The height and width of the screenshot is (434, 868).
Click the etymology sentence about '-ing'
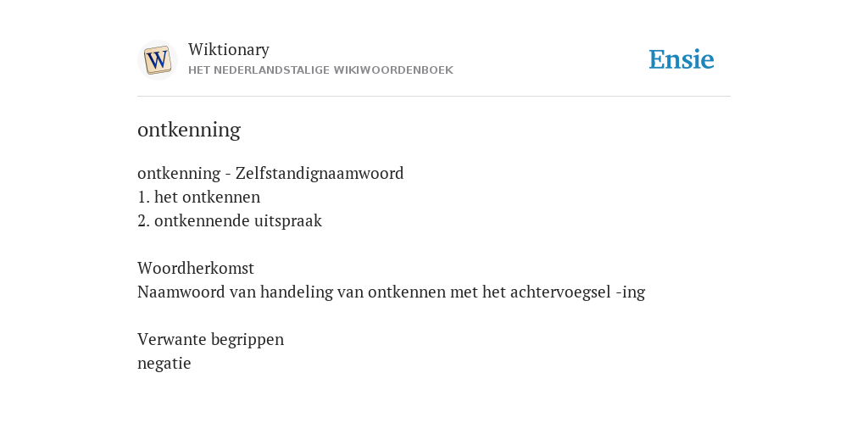click(x=392, y=292)
